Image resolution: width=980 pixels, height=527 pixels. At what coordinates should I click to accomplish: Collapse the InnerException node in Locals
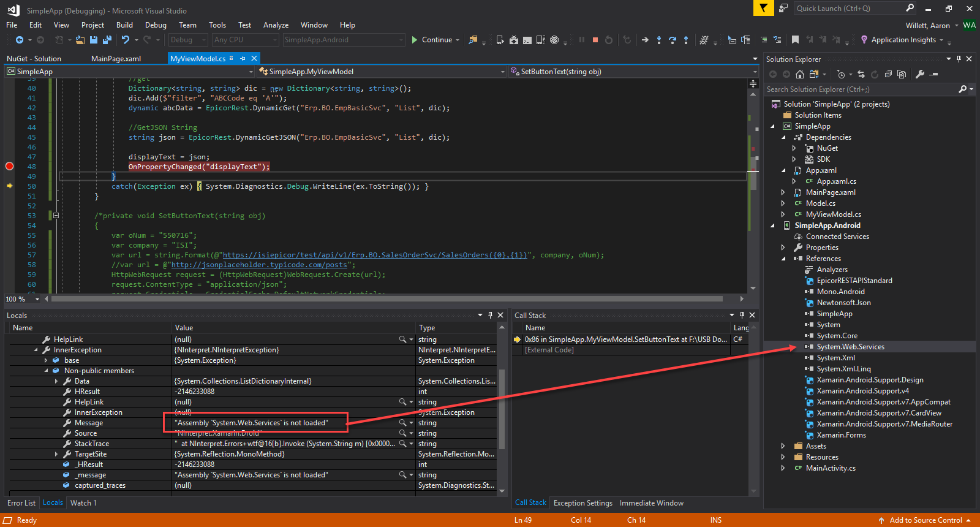point(36,350)
